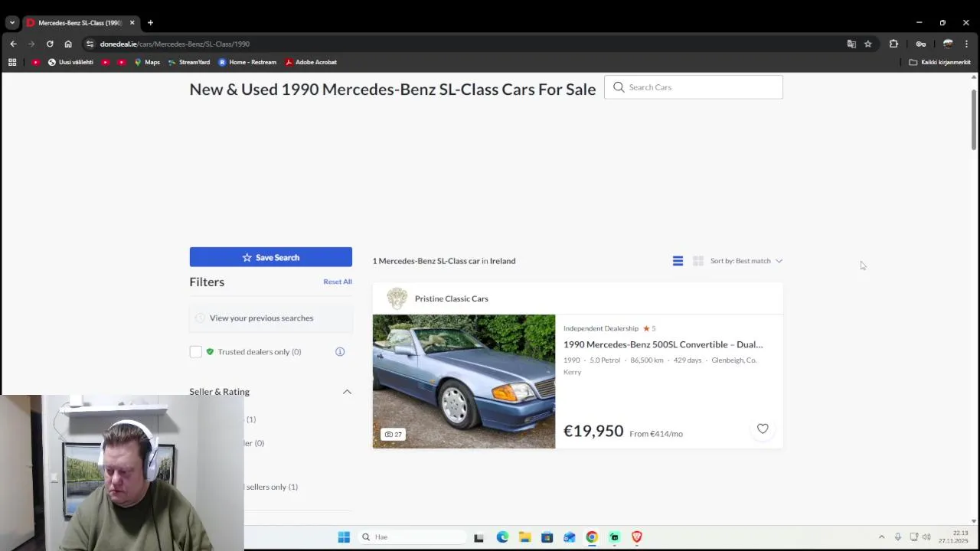Open the Home - Restream bookmark
The height and width of the screenshot is (551, 980).
click(247, 62)
